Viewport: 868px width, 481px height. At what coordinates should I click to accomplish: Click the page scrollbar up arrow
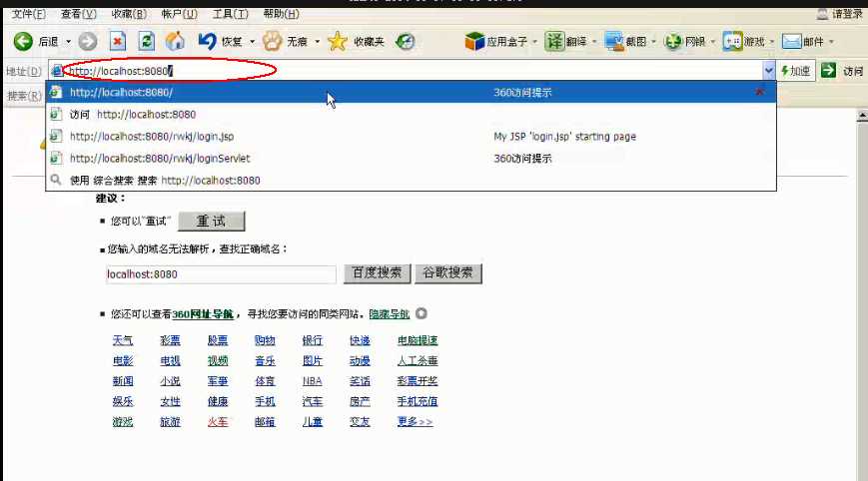coord(862,116)
